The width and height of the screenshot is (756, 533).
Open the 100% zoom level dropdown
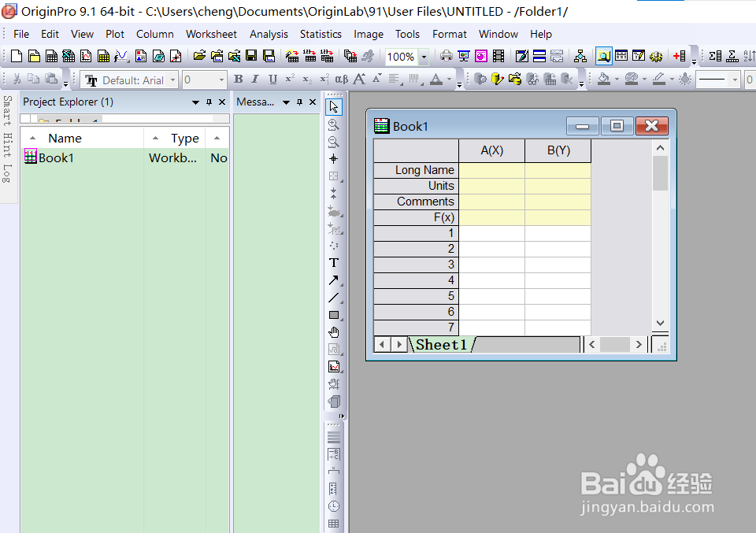[x=424, y=57]
